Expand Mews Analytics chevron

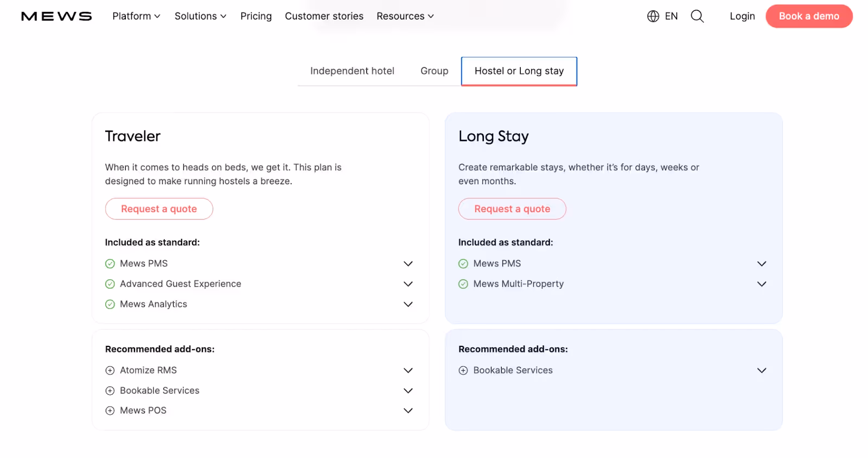pyautogui.click(x=409, y=305)
